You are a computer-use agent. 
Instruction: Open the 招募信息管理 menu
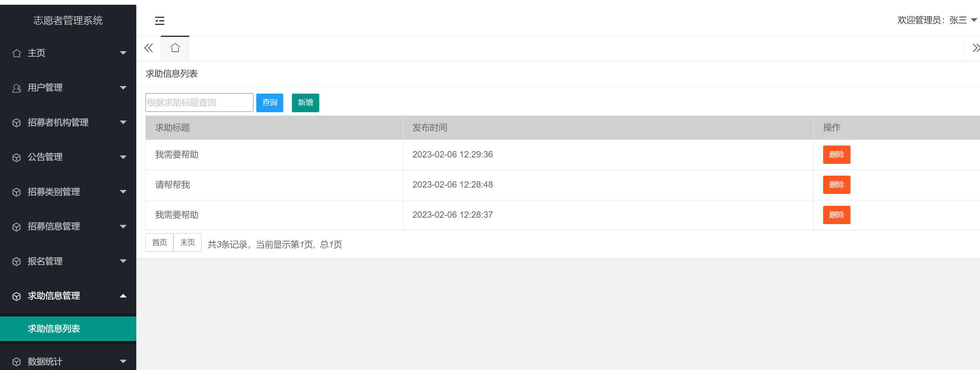[54, 226]
